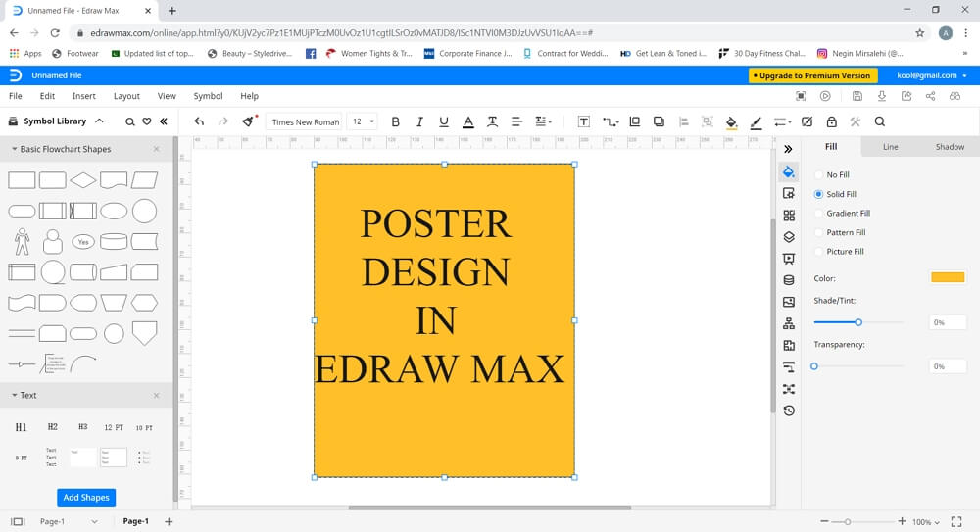Close the Basic Flowchart Shapes section

click(x=156, y=149)
